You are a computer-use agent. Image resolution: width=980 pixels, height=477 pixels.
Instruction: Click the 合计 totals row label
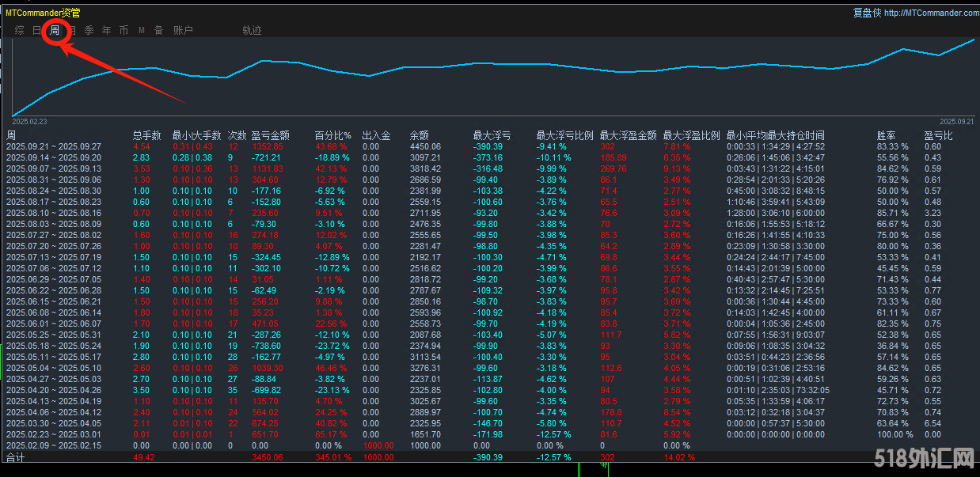16,457
